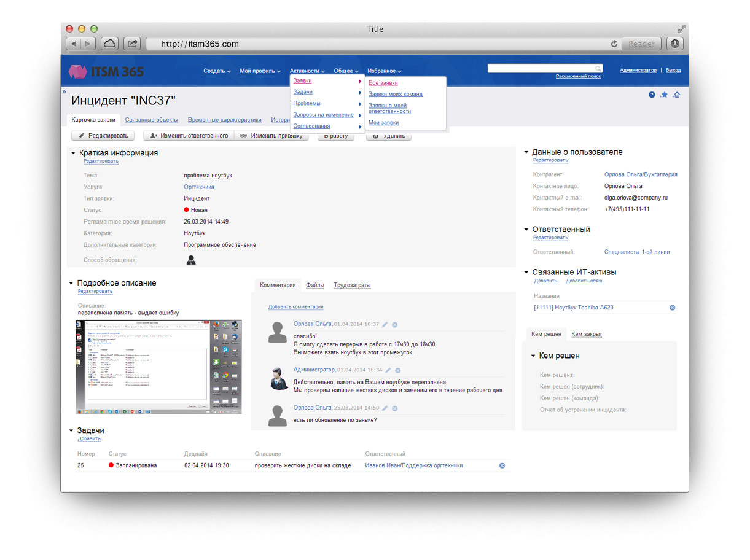Click the contact-method person icon
Image resolution: width=750 pixels, height=560 pixels.
pos(191,260)
